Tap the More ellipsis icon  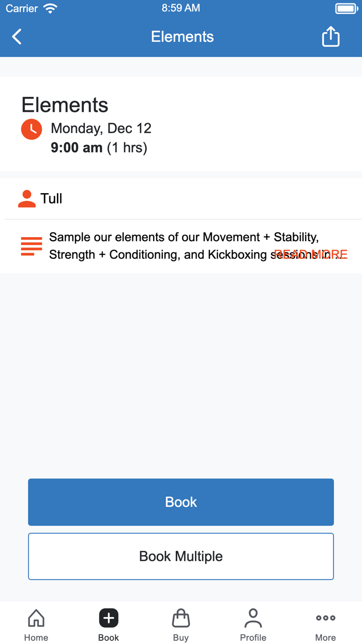pos(325,617)
